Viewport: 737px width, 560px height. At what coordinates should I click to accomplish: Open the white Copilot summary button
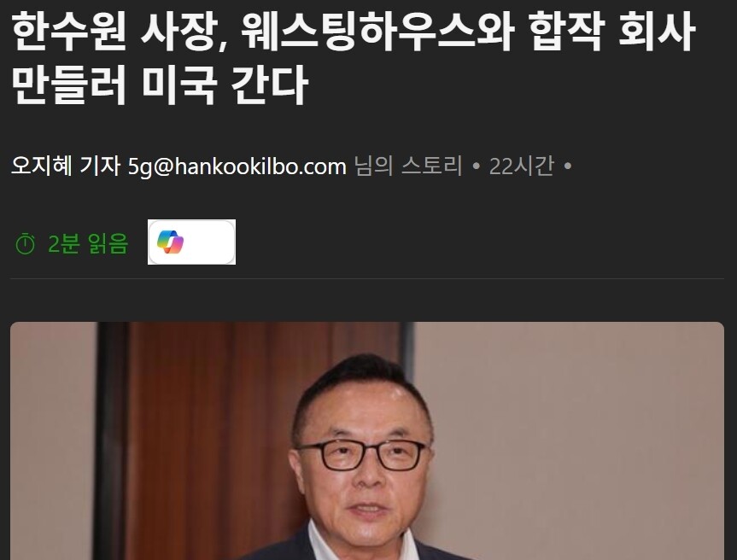click(192, 242)
